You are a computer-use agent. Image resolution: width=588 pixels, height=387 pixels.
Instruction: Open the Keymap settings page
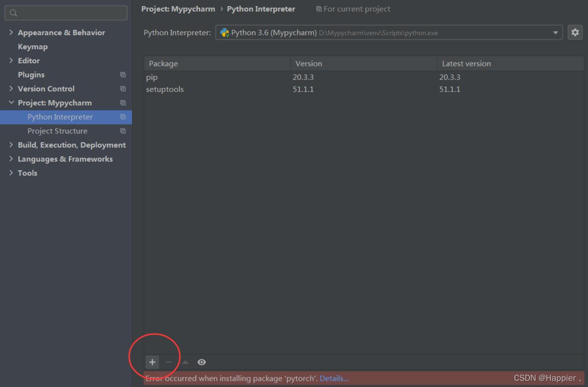click(x=33, y=47)
